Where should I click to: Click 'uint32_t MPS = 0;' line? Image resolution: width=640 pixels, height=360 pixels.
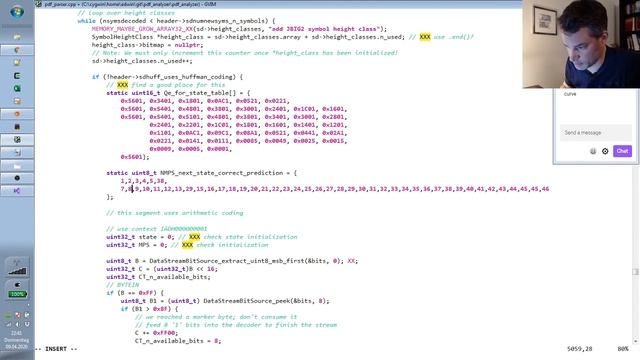coord(137,245)
